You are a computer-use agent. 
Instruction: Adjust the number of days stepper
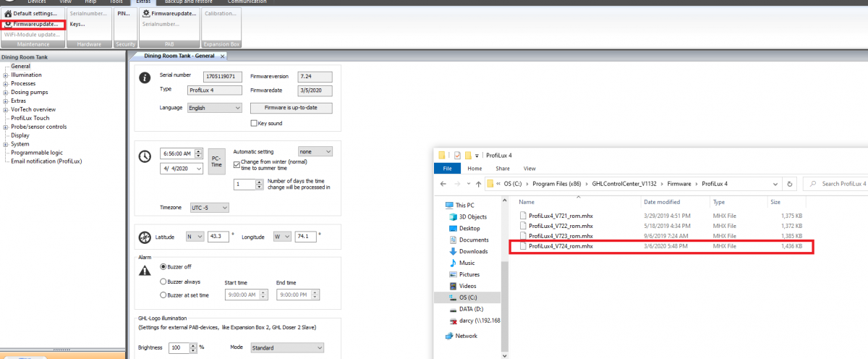259,184
